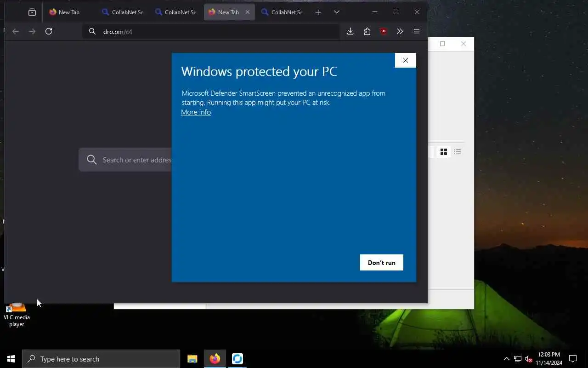Click the Don't run button

pyautogui.click(x=382, y=263)
